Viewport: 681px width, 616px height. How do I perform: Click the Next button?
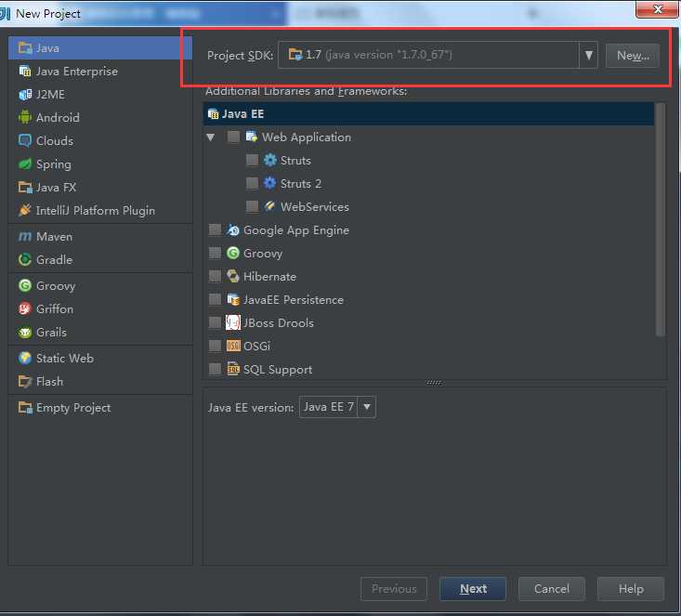[473, 589]
